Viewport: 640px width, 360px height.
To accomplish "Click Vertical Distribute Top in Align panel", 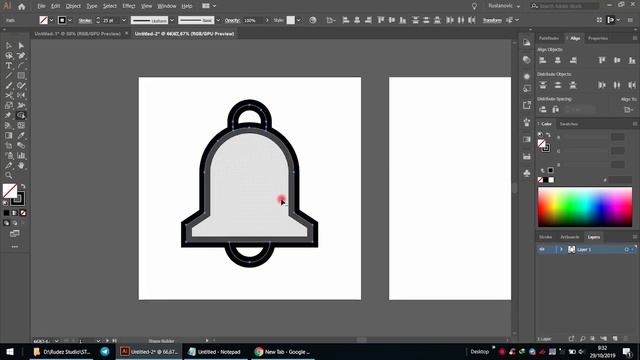I will [542, 85].
